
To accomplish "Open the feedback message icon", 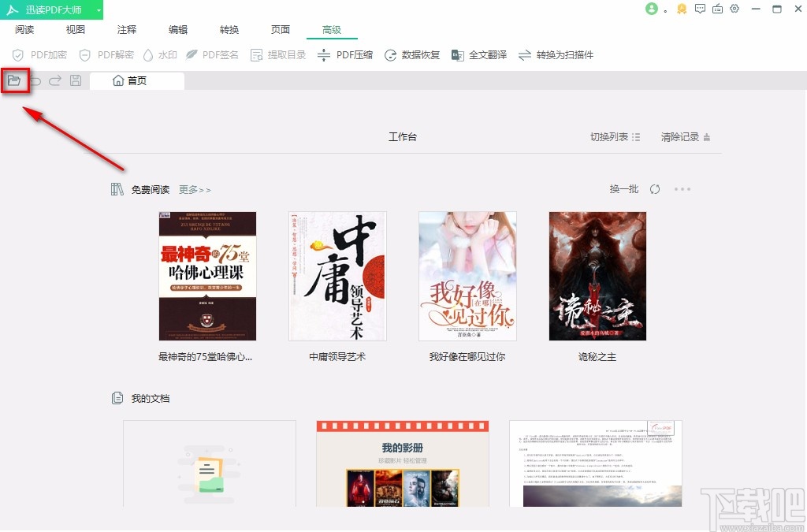I will (x=700, y=9).
